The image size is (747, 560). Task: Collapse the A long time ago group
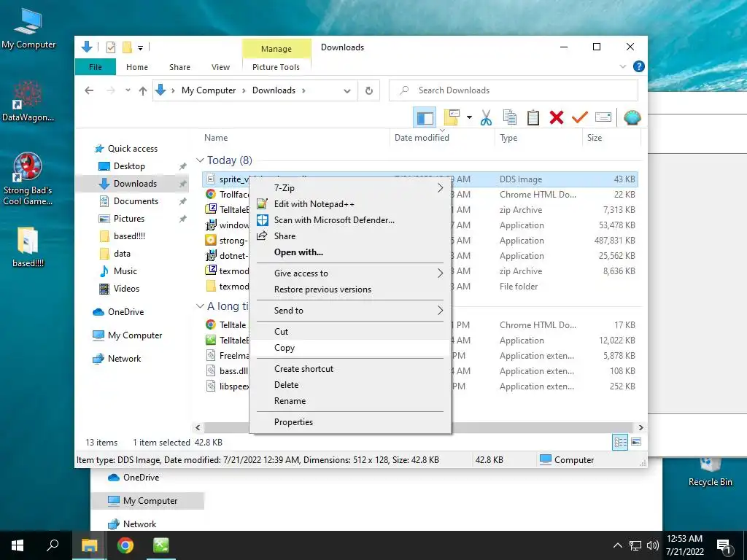coord(200,306)
